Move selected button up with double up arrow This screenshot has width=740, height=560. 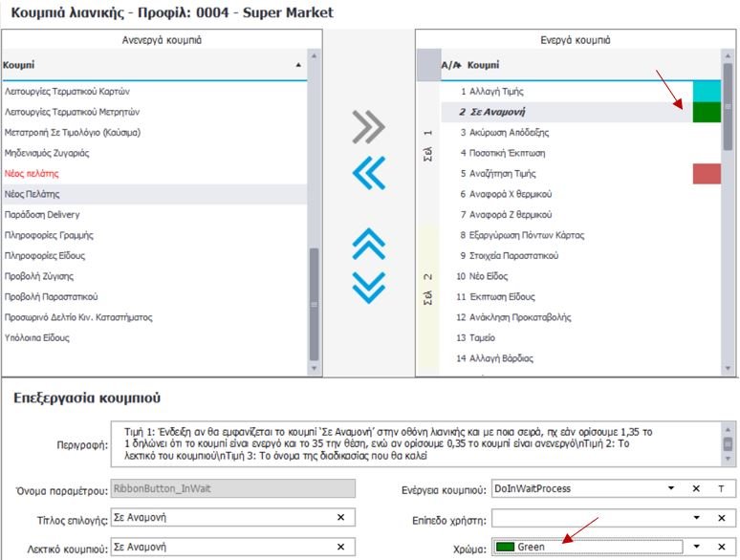(368, 244)
